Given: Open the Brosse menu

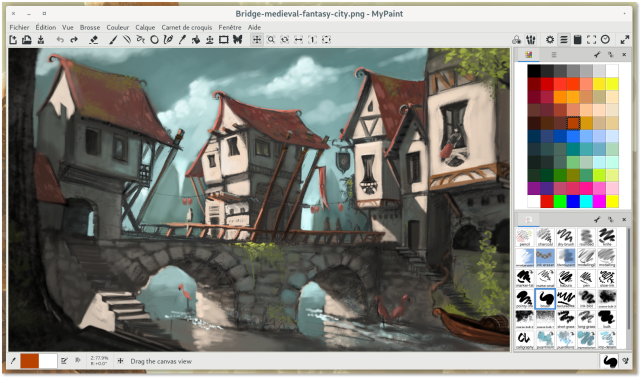Looking at the screenshot, I should [90, 27].
